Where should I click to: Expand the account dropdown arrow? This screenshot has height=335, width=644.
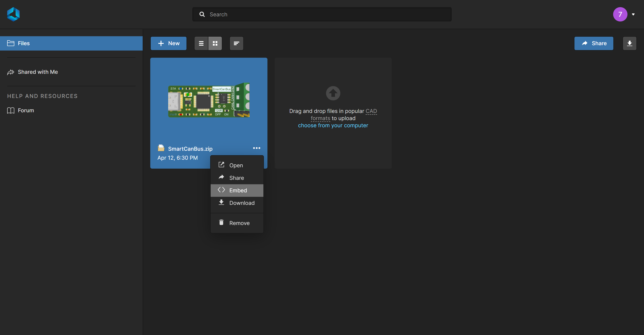[633, 15]
